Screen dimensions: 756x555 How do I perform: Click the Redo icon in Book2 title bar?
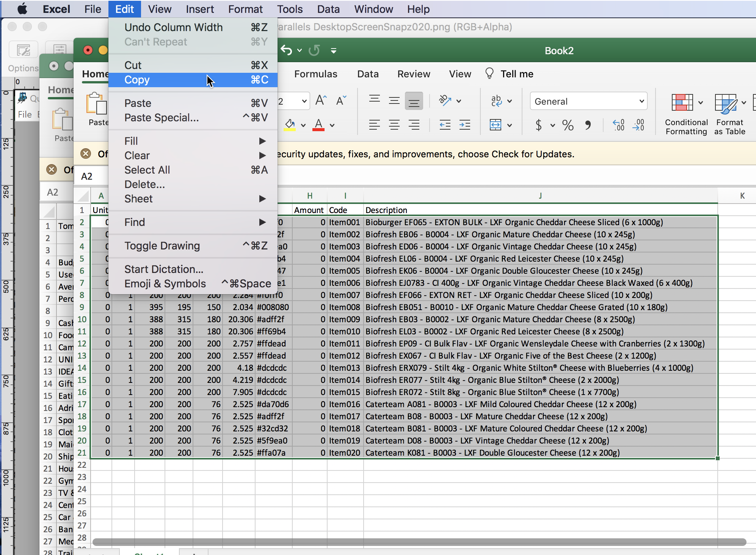click(314, 50)
